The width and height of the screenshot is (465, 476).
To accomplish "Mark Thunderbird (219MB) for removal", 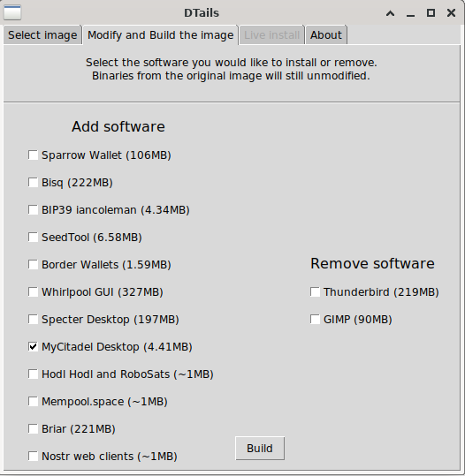I will pos(315,291).
